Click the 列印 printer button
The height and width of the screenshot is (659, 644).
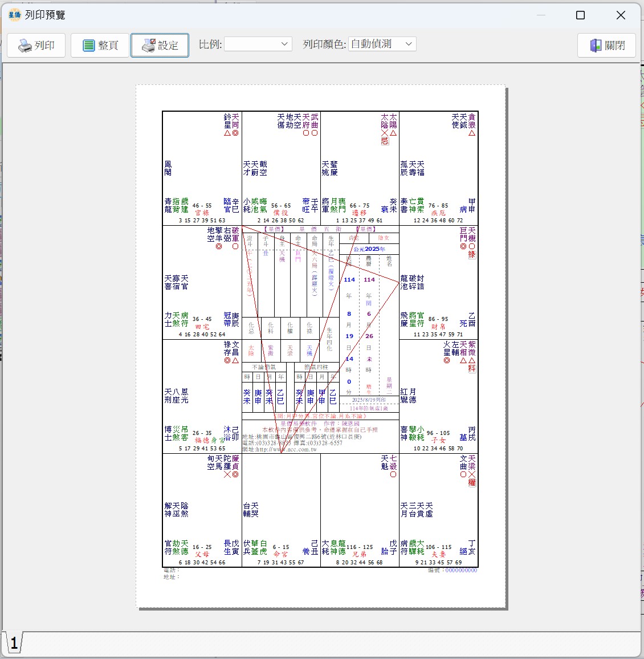coord(36,46)
